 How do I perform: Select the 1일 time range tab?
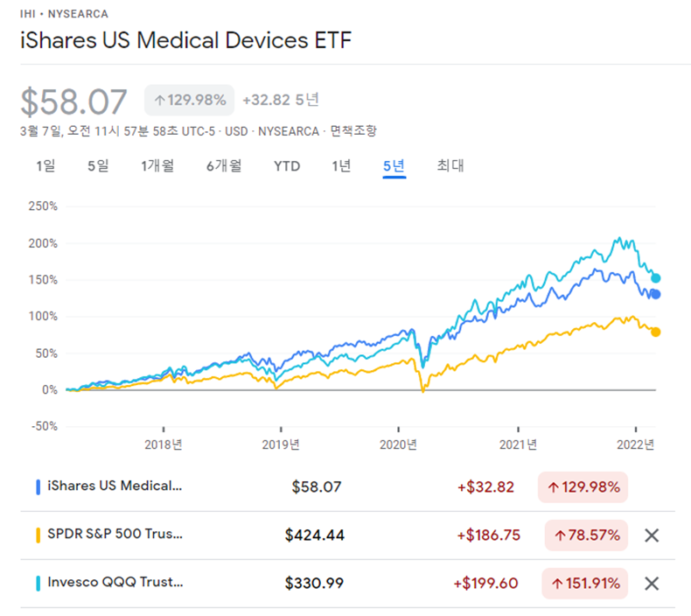click(45, 165)
